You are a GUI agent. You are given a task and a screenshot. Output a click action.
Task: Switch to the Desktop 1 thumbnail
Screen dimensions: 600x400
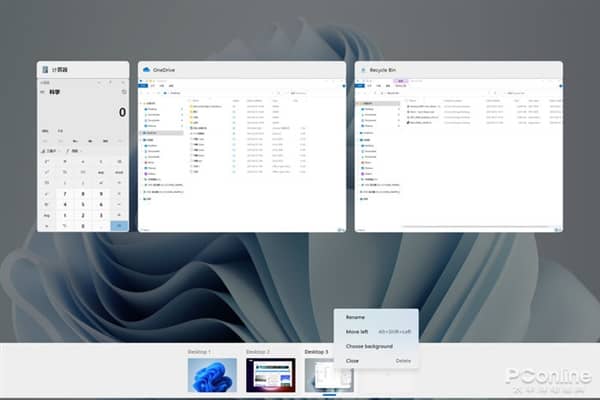pyautogui.click(x=212, y=375)
